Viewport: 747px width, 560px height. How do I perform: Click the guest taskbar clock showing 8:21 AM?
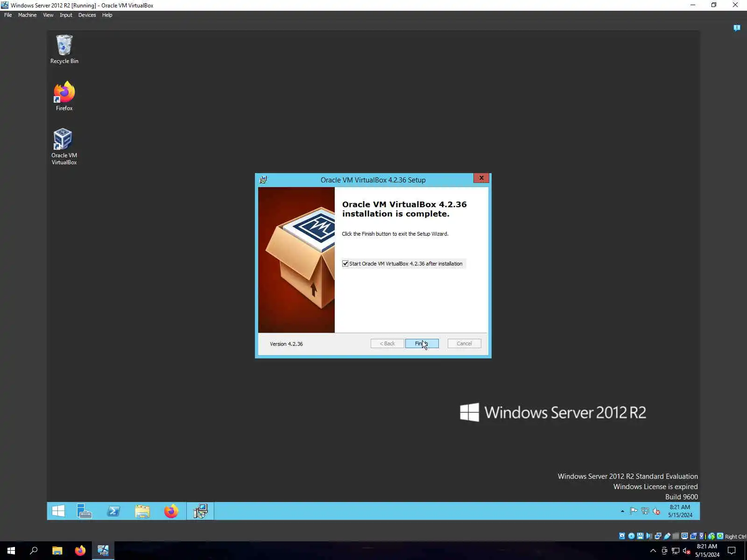[x=680, y=511]
